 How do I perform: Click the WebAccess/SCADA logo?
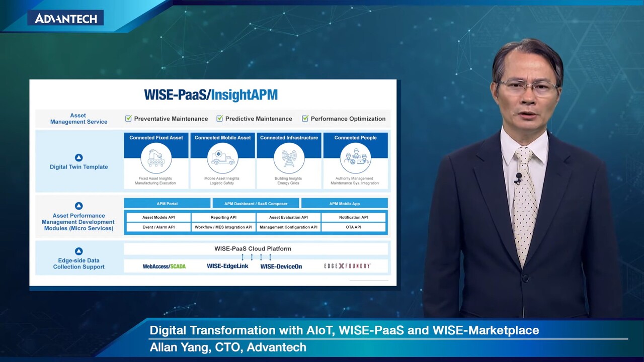164,266
